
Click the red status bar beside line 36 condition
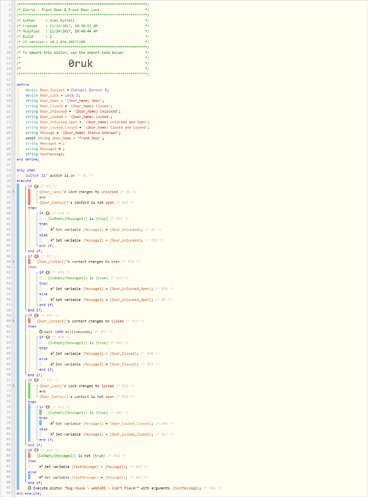[x=29, y=197]
